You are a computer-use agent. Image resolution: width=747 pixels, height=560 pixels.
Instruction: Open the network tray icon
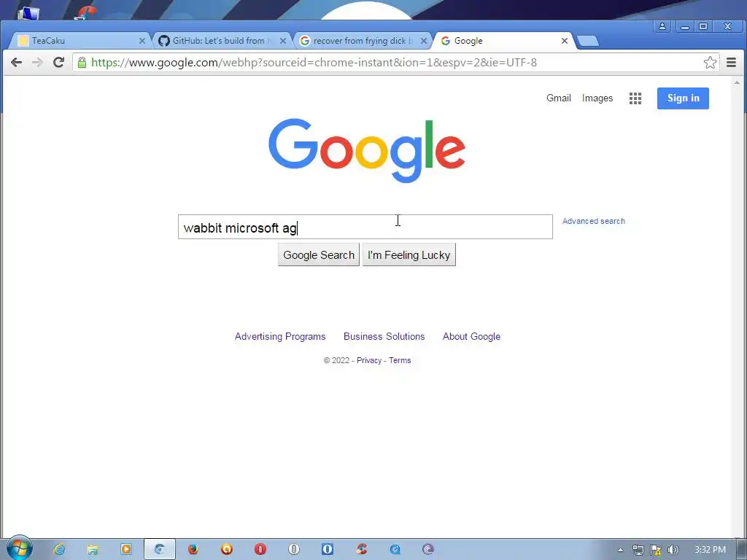point(638,550)
